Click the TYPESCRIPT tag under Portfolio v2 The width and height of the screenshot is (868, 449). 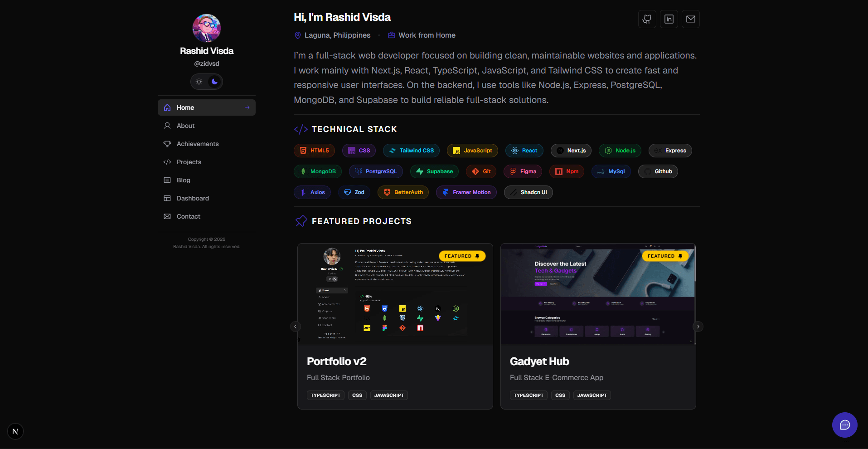325,395
